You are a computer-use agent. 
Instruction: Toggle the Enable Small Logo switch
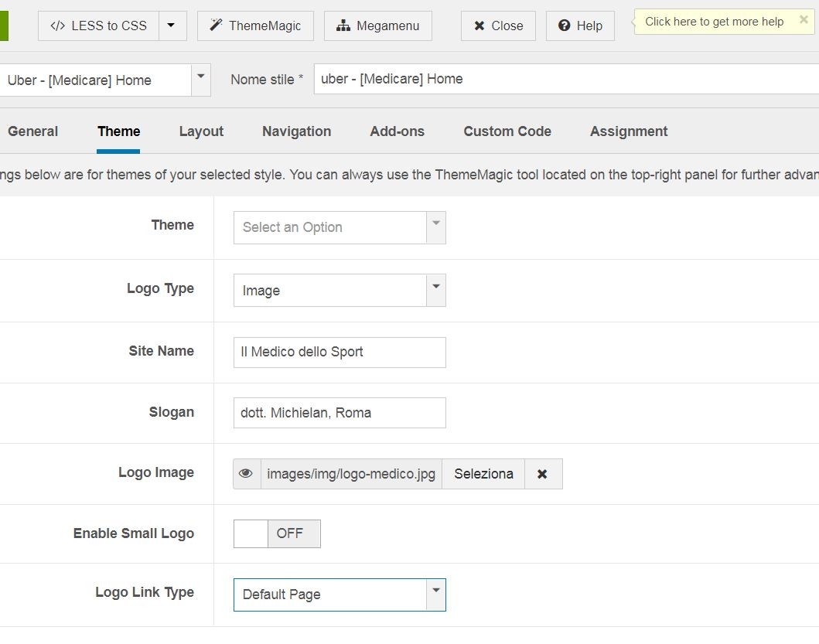click(276, 533)
